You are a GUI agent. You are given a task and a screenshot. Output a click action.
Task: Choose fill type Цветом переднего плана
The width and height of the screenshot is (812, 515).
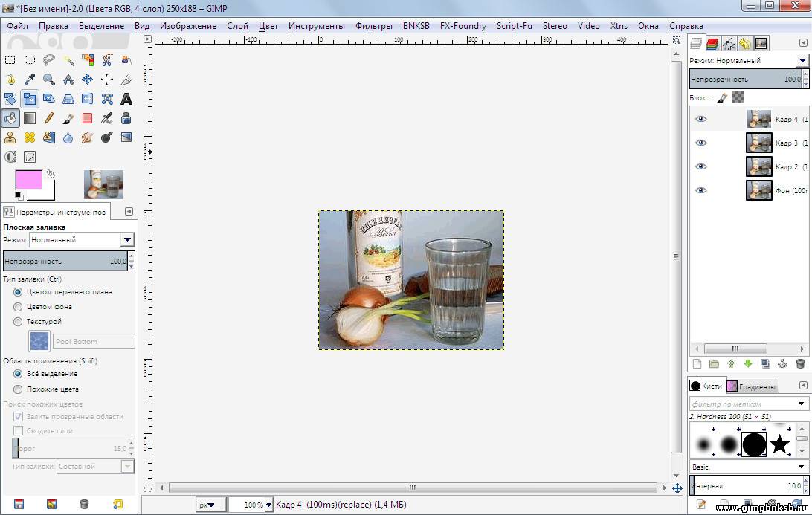[x=18, y=292]
